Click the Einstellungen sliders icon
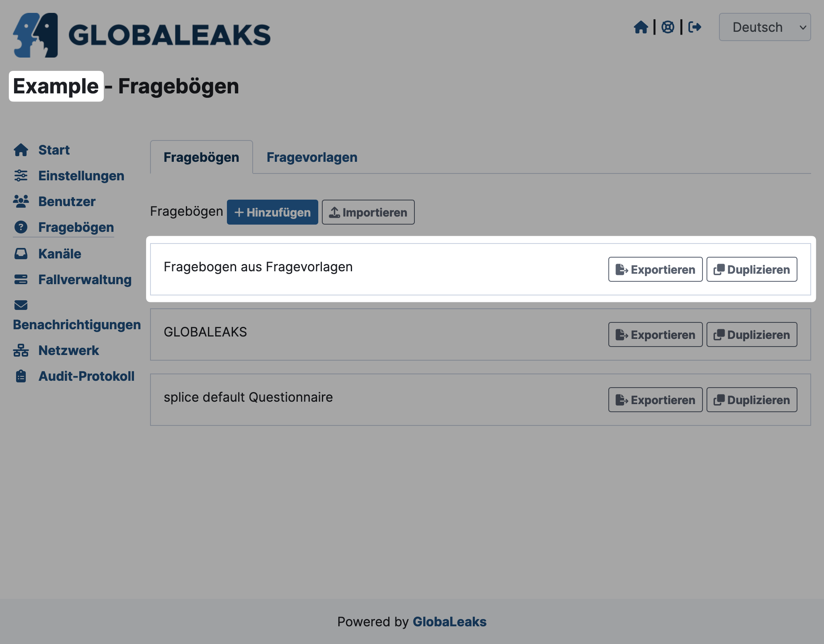This screenshot has width=824, height=644. tap(21, 176)
